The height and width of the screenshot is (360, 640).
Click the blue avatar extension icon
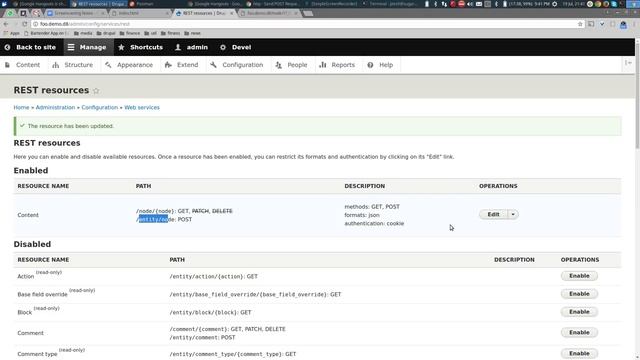coord(623,24)
